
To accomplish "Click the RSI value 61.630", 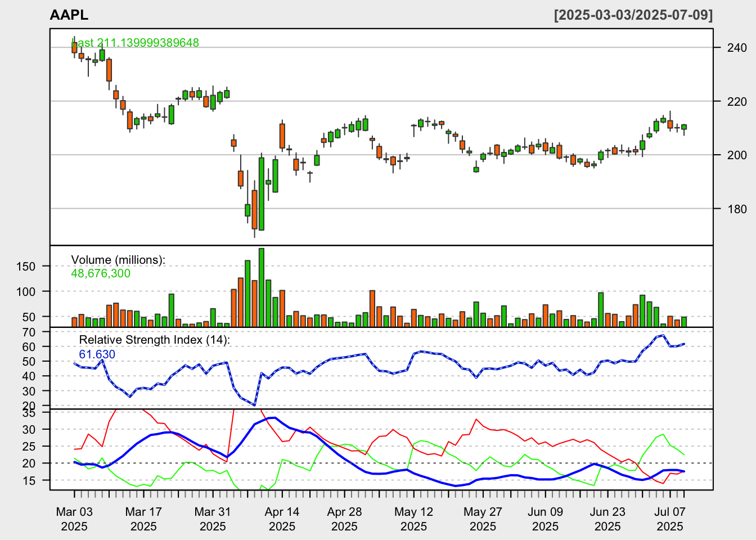I will pyautogui.click(x=97, y=354).
